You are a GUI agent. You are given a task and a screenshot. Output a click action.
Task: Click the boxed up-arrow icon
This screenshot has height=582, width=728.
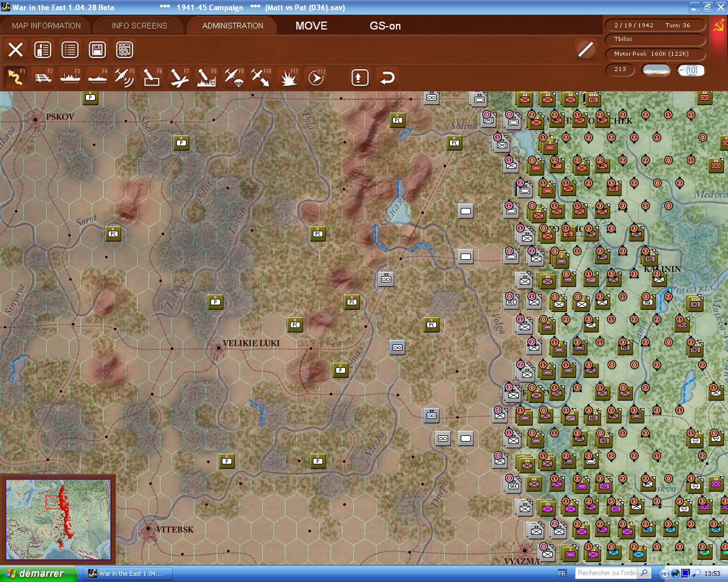click(x=359, y=77)
